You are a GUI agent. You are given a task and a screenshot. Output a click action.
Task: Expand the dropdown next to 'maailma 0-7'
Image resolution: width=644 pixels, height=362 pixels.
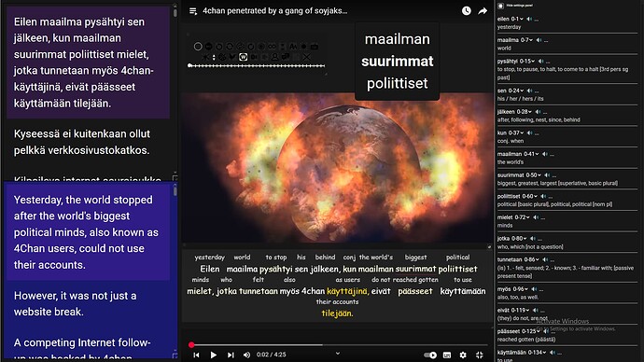531,40
